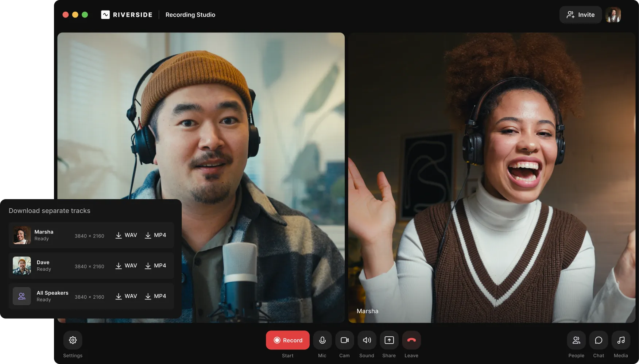
Task: Mute the microphone with Mic button
Action: point(322,340)
